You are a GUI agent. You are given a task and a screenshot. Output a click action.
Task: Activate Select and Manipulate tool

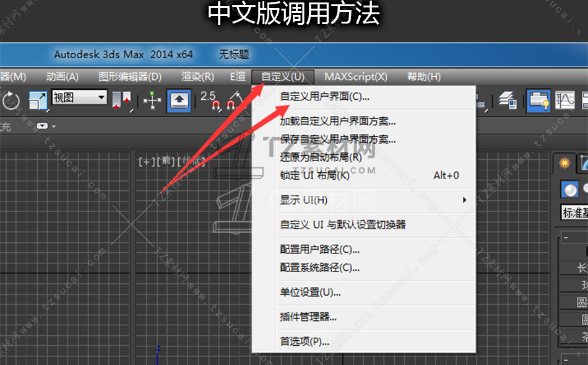pos(152,100)
